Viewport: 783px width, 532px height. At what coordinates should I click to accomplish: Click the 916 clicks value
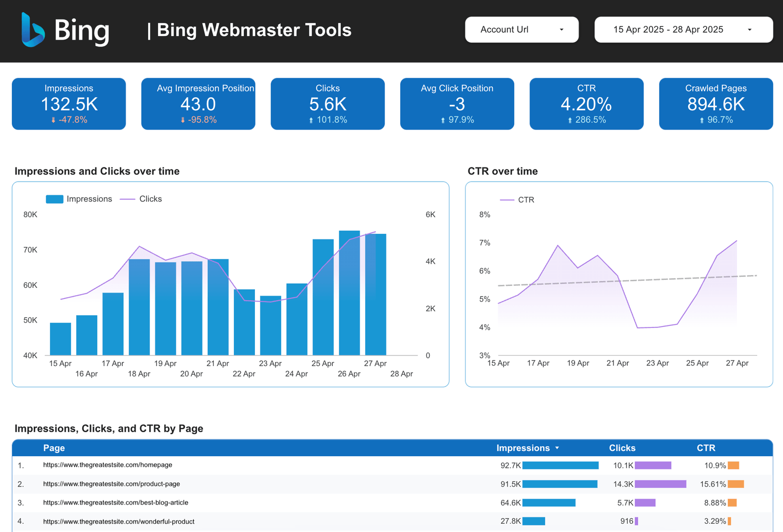[x=627, y=521]
